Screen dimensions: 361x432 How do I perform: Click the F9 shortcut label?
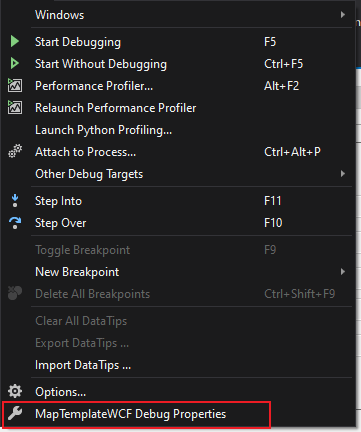(270, 250)
